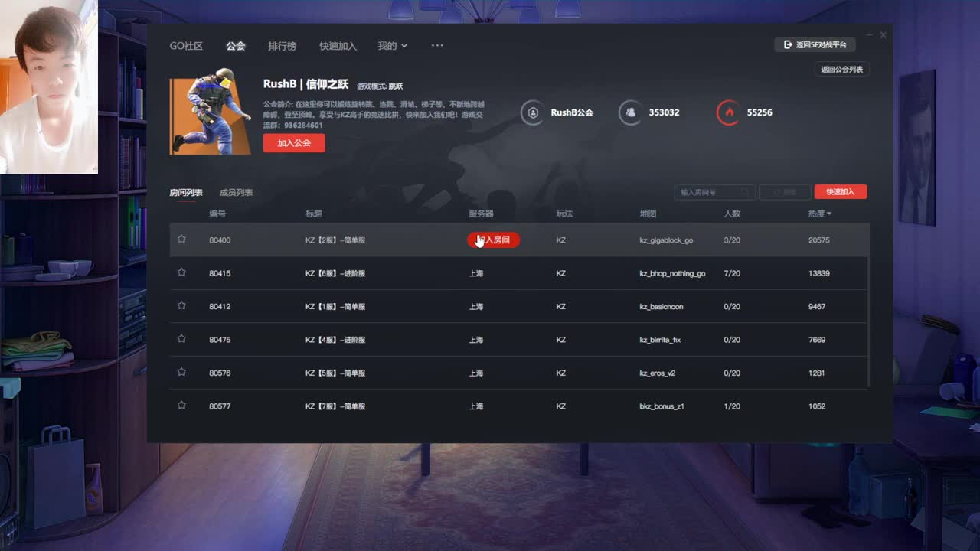Click the 玩法 column header

564,214
